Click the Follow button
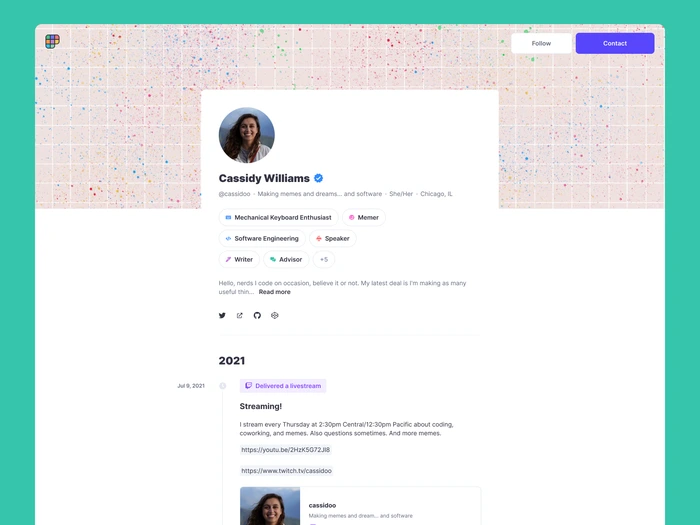Image resolution: width=700 pixels, height=525 pixels. point(541,43)
